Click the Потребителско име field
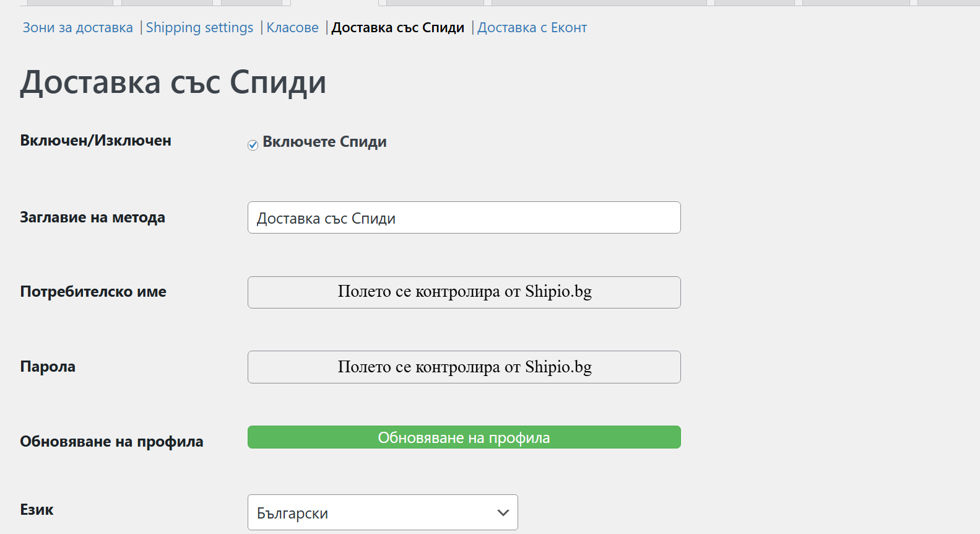This screenshot has height=534, width=980. [464, 292]
